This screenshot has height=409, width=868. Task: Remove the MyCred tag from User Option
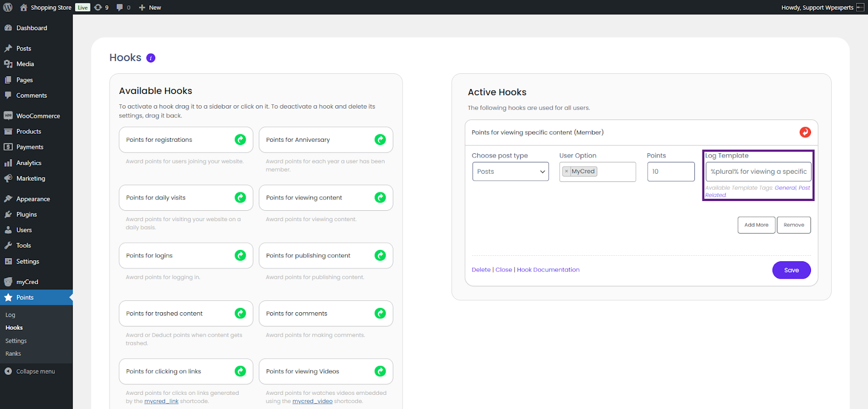click(566, 172)
